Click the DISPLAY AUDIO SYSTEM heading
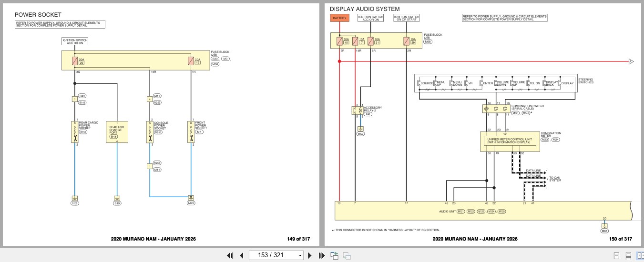This screenshot has height=262, width=644. [x=365, y=9]
